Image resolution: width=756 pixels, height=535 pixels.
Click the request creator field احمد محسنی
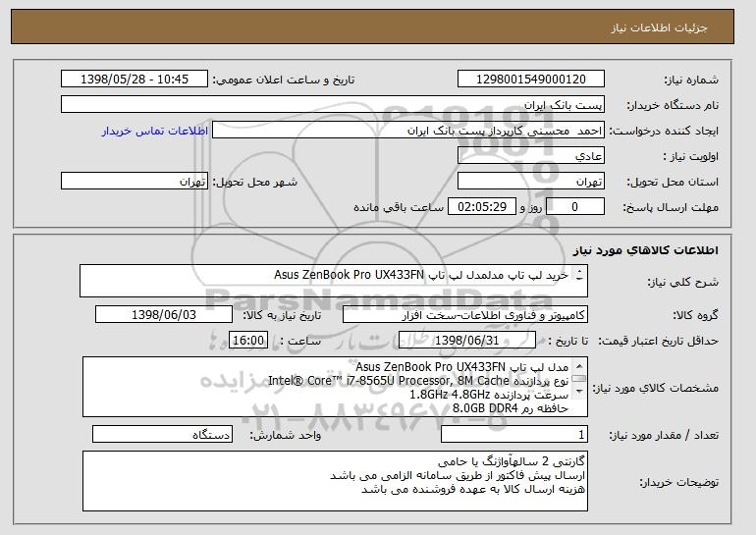click(x=408, y=131)
